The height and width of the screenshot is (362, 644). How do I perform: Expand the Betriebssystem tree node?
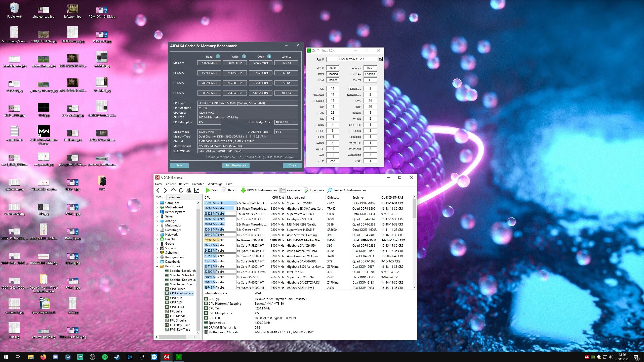(x=157, y=212)
